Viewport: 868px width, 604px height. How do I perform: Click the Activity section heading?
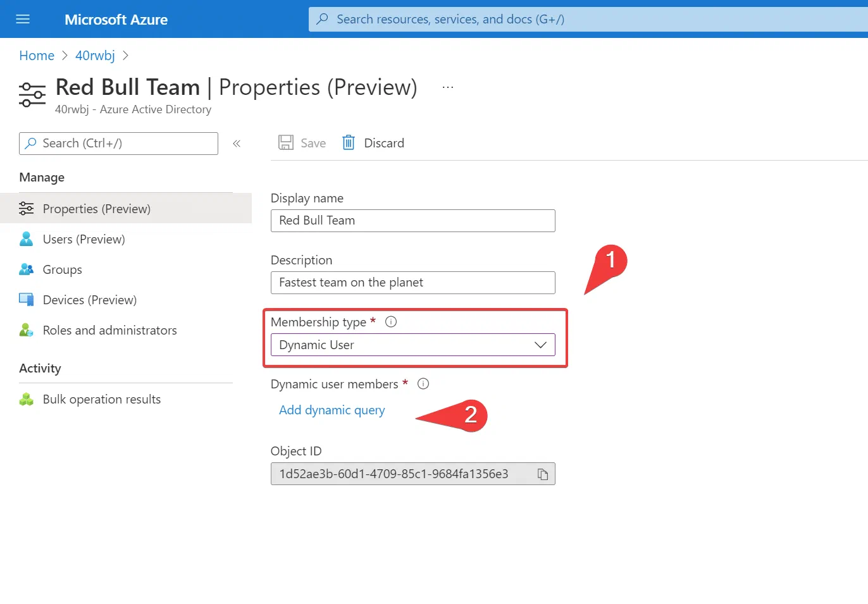(x=40, y=368)
